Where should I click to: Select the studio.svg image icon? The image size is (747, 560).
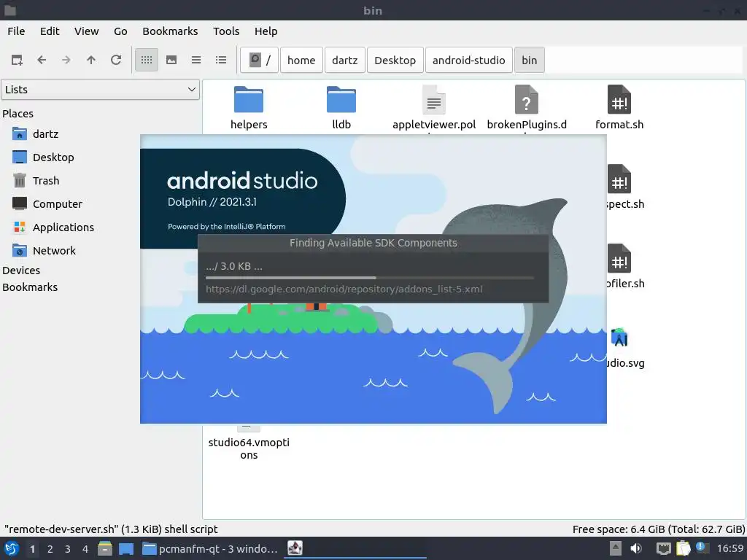click(619, 338)
